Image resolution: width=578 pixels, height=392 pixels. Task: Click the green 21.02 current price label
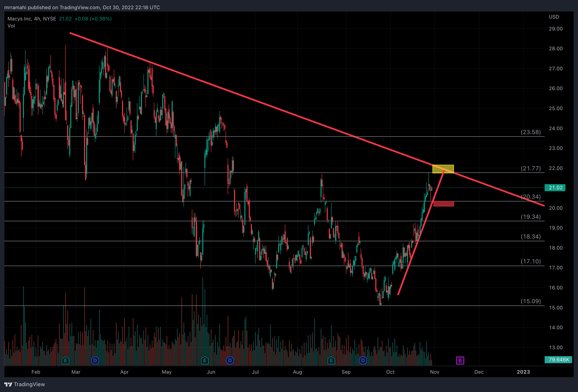555,188
